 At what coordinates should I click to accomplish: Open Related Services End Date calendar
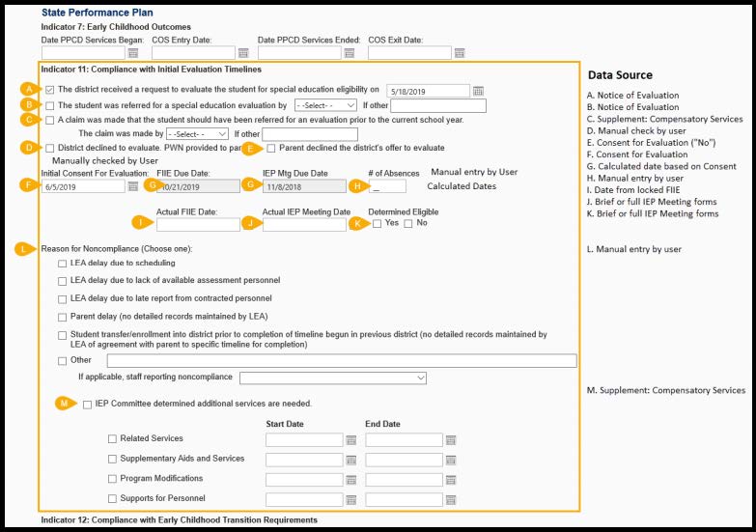[451, 440]
